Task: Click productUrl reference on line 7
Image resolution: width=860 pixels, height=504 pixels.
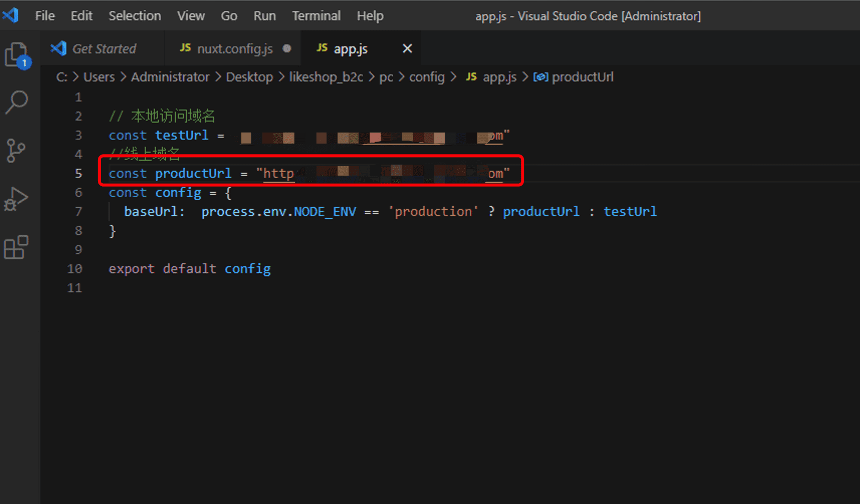Action: click(541, 212)
